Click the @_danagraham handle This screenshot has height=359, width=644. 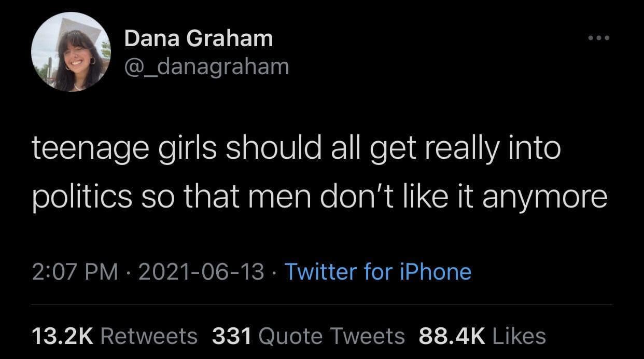(x=206, y=66)
